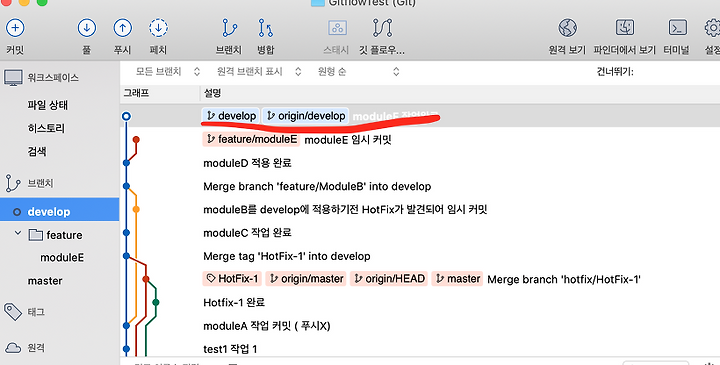Click the Tags (태그) sidebar icon
The height and width of the screenshot is (365, 720).
(13, 312)
